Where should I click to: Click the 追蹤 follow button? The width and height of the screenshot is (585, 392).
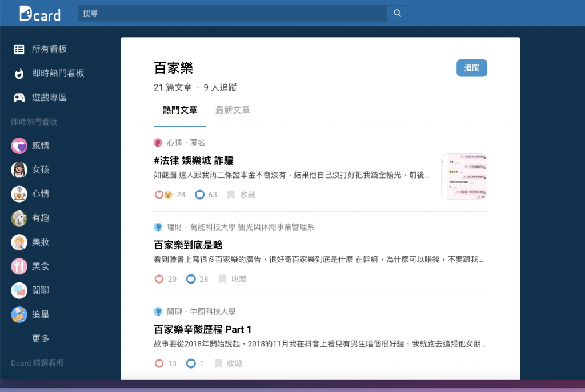coord(471,68)
